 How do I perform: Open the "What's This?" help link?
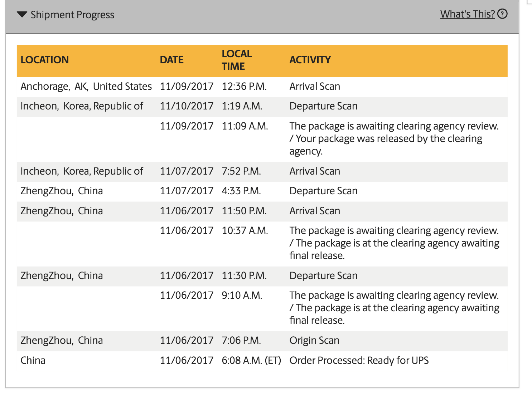click(x=467, y=14)
